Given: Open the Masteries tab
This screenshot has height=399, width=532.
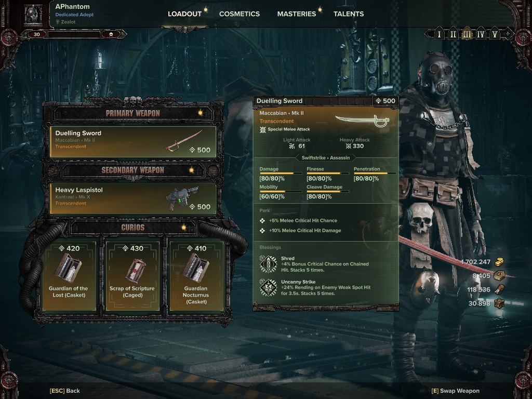Looking at the screenshot, I should 296,14.
